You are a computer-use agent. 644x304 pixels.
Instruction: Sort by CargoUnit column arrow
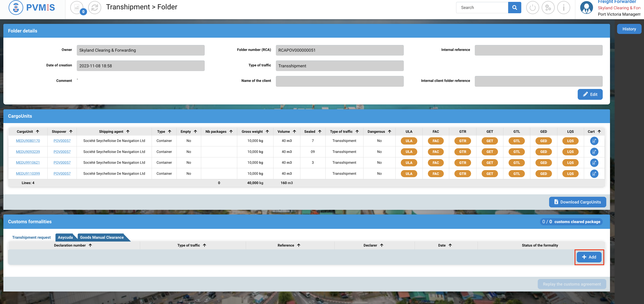point(38,131)
